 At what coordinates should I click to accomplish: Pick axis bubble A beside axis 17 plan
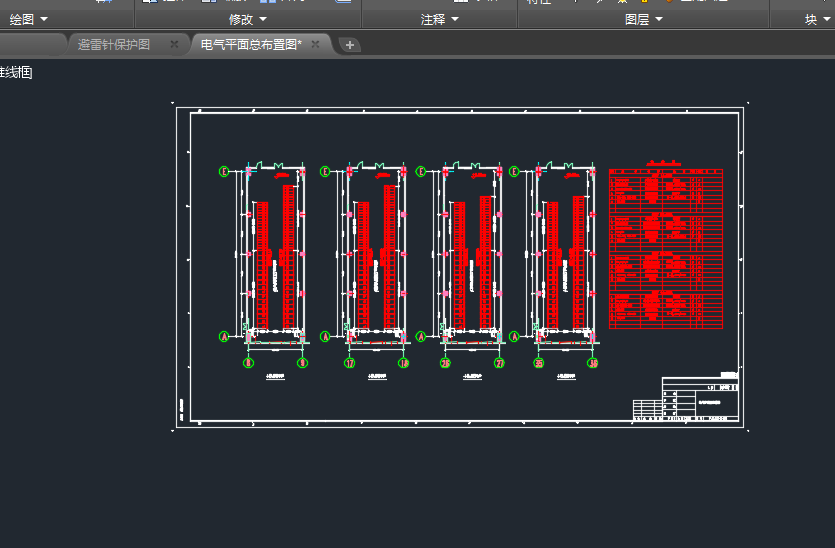coord(325,337)
